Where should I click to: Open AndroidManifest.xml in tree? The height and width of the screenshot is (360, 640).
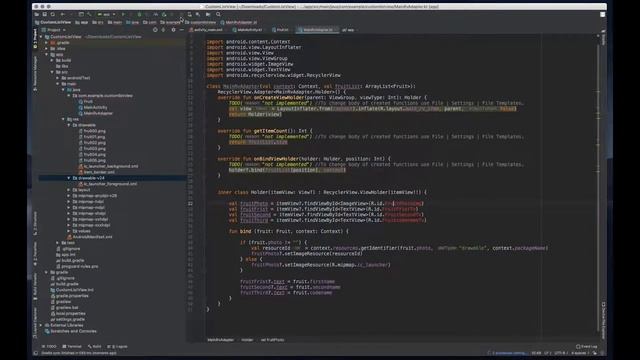[90, 237]
